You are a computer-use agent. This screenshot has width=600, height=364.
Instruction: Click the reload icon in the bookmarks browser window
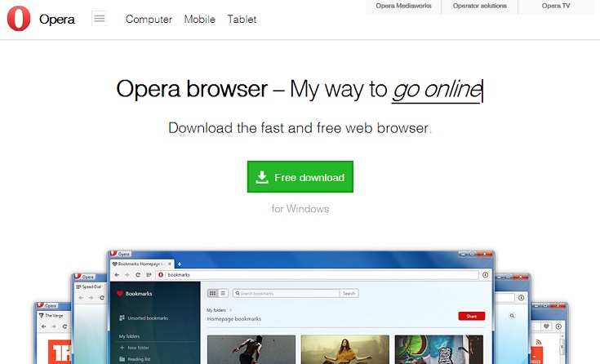[x=137, y=275]
